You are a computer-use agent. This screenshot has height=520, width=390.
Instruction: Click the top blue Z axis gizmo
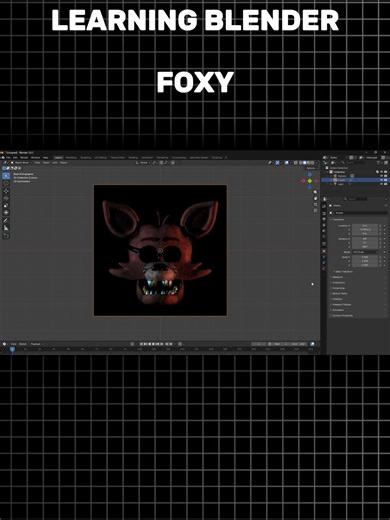tap(310, 174)
